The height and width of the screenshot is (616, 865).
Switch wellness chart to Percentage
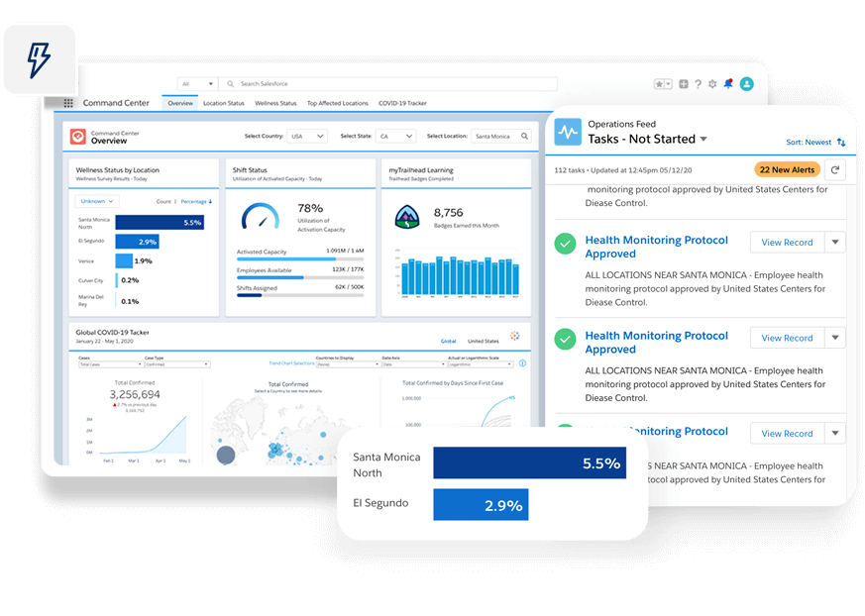[193, 202]
